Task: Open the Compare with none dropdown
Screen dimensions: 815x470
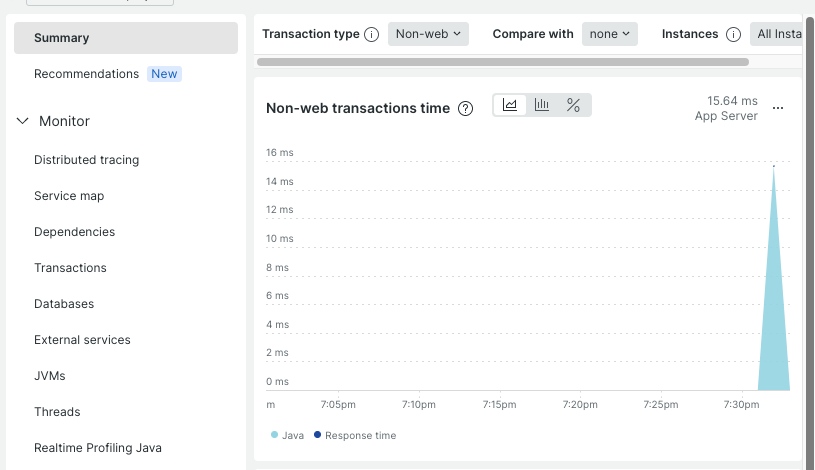Action: 610,34
